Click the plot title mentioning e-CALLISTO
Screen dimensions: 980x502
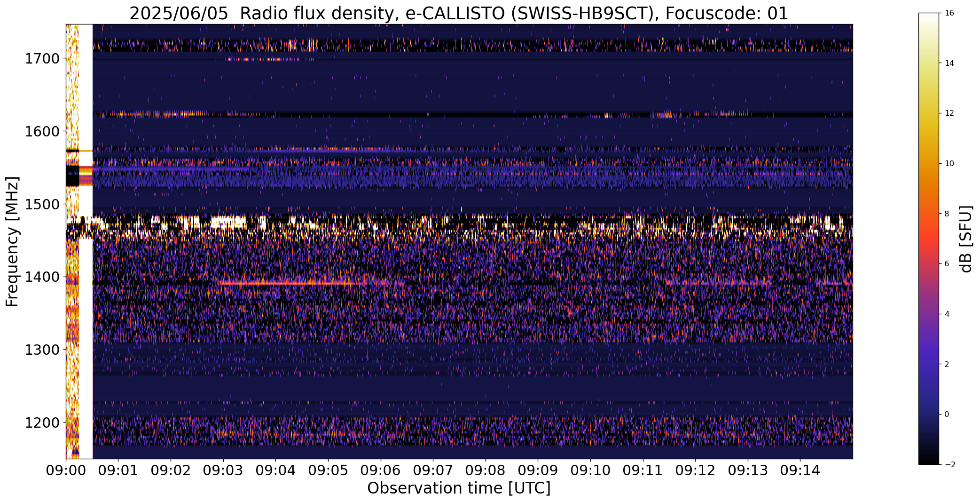[x=459, y=13]
